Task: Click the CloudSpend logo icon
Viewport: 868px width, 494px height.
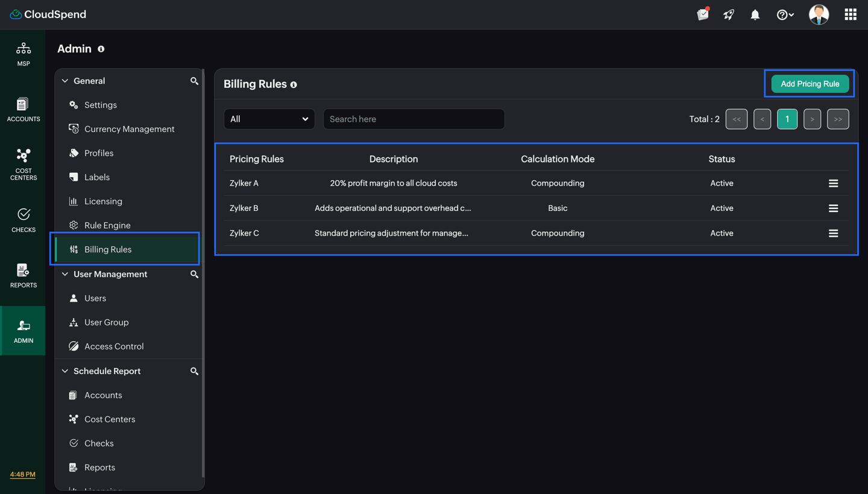Action: click(16, 14)
